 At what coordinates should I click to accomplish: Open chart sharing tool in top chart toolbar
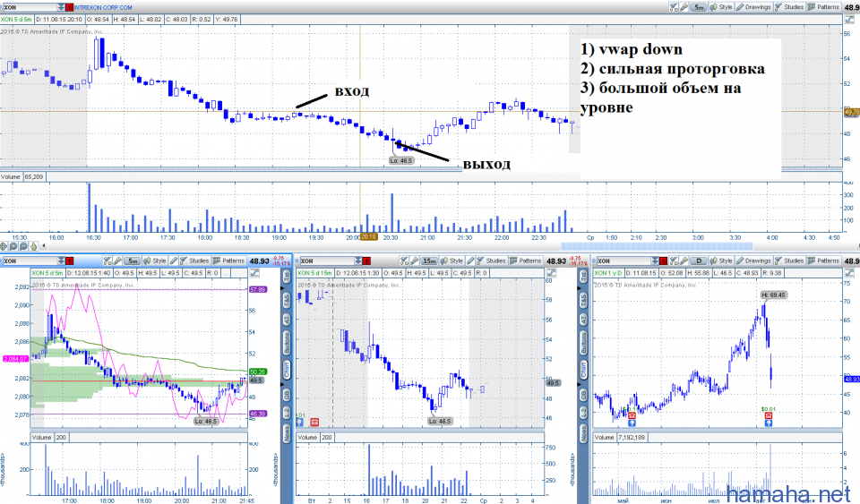tap(674, 7)
